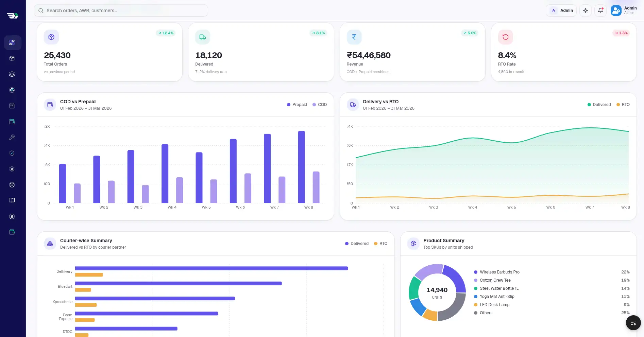The width and height of the screenshot is (644, 337).
Task: Open the notifications bell
Action: pos(600,11)
